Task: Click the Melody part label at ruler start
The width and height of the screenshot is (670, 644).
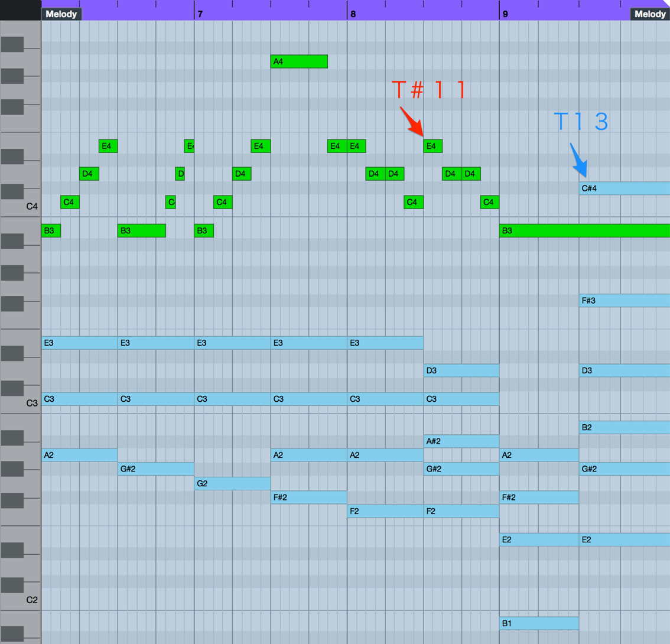Action: (61, 14)
